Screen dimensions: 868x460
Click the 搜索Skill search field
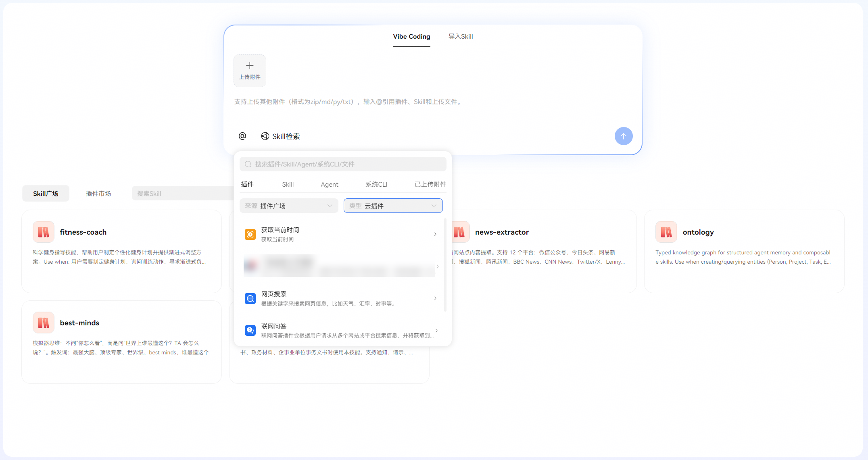point(183,194)
